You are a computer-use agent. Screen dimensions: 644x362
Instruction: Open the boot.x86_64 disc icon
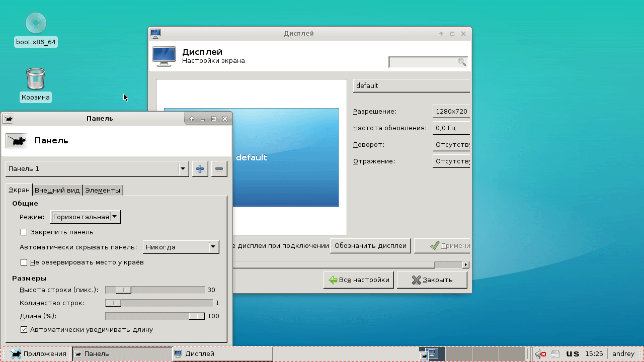click(36, 23)
